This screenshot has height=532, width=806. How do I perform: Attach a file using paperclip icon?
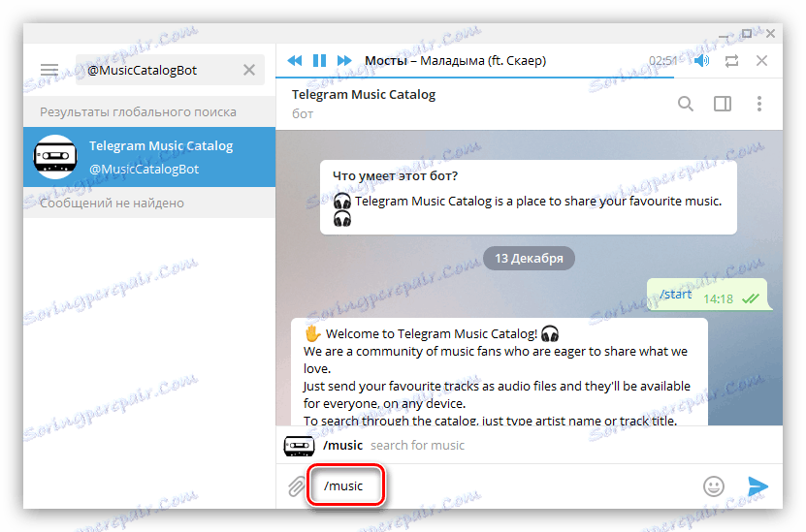[x=296, y=486]
